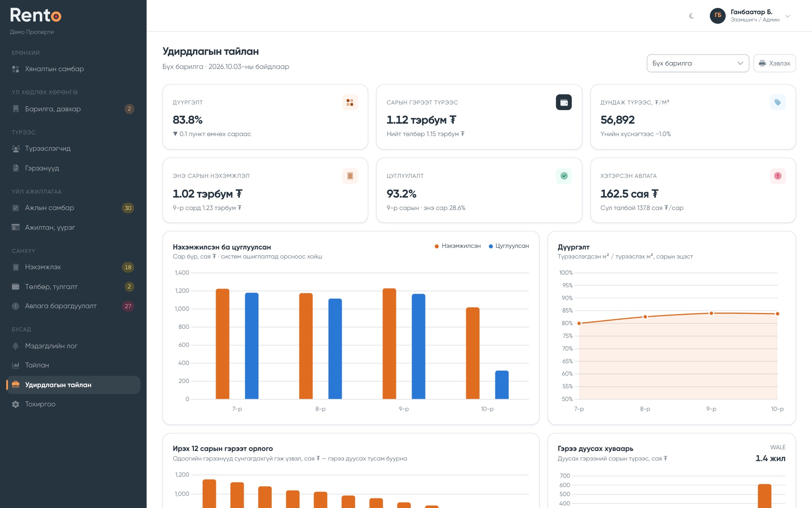Screen dimensions: 812x508
Task: Click the ГБ user avatar
Action: point(717,16)
